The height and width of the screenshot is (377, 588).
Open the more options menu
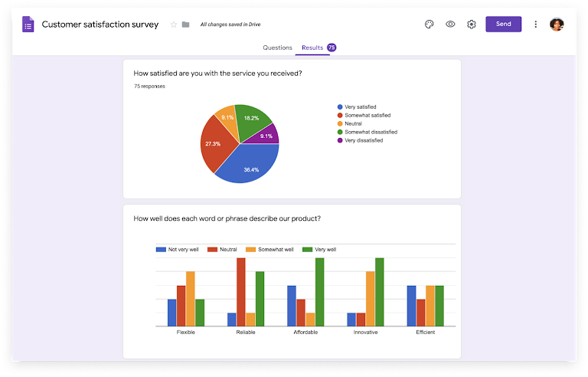pyautogui.click(x=535, y=24)
